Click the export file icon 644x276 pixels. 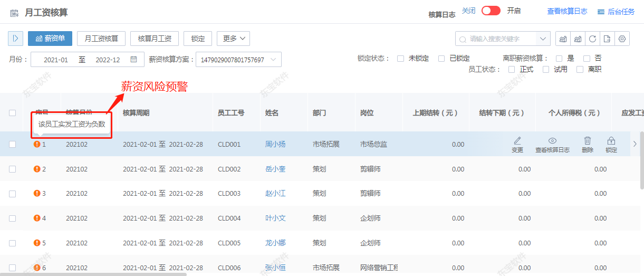(608, 39)
